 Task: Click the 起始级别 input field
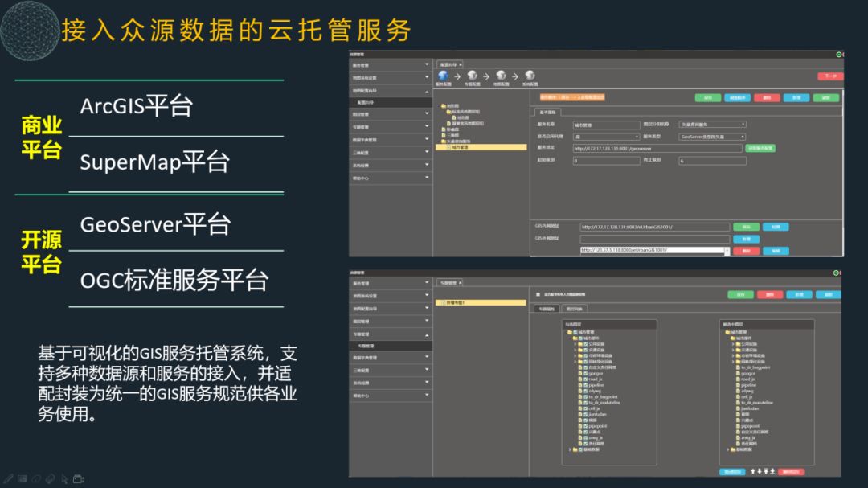click(x=606, y=160)
